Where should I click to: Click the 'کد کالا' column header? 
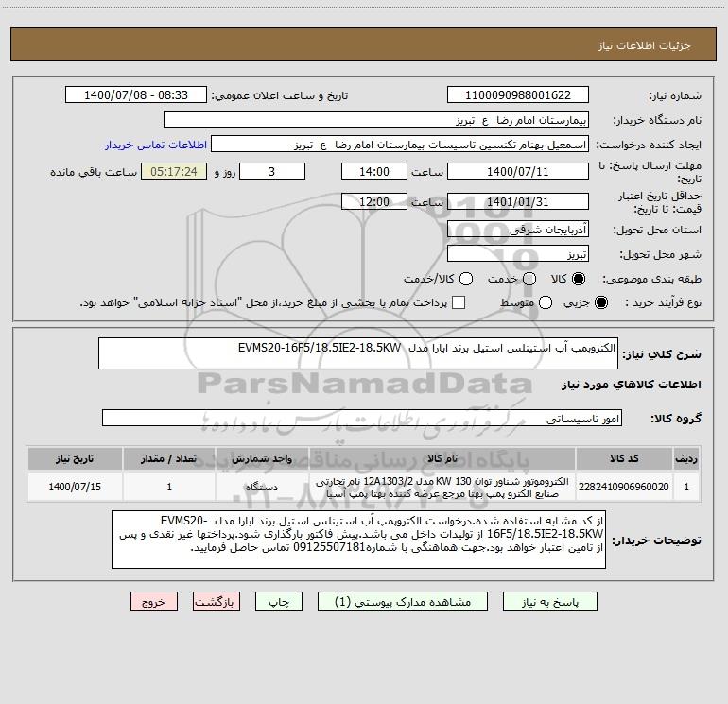pos(624,458)
